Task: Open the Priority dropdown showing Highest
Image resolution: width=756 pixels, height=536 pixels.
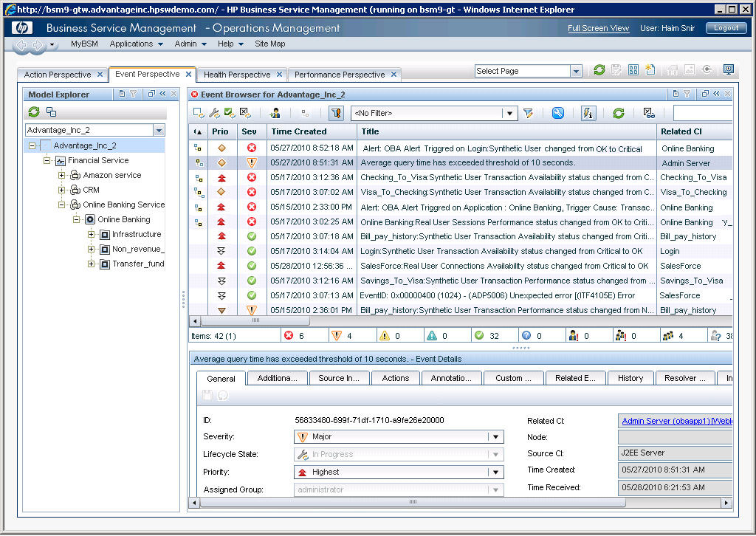Action: (495, 473)
